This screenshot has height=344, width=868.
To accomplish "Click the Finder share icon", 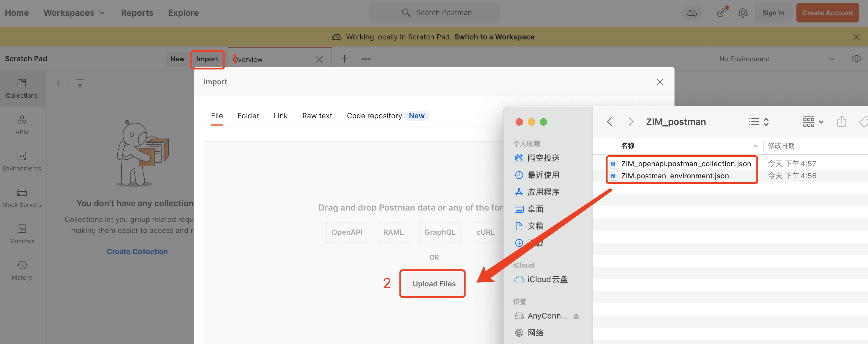I will (841, 121).
